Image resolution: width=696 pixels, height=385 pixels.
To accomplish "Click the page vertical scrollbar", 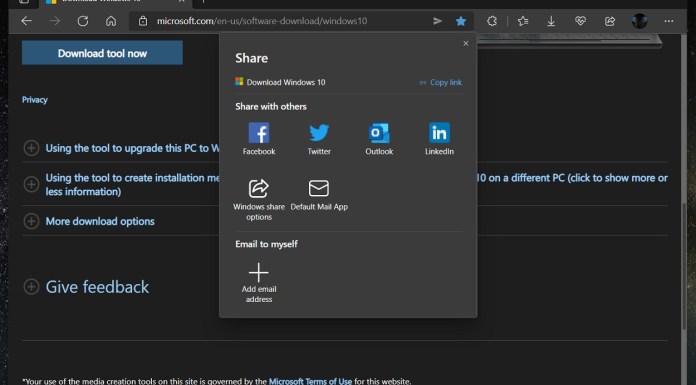I will click(x=684, y=265).
